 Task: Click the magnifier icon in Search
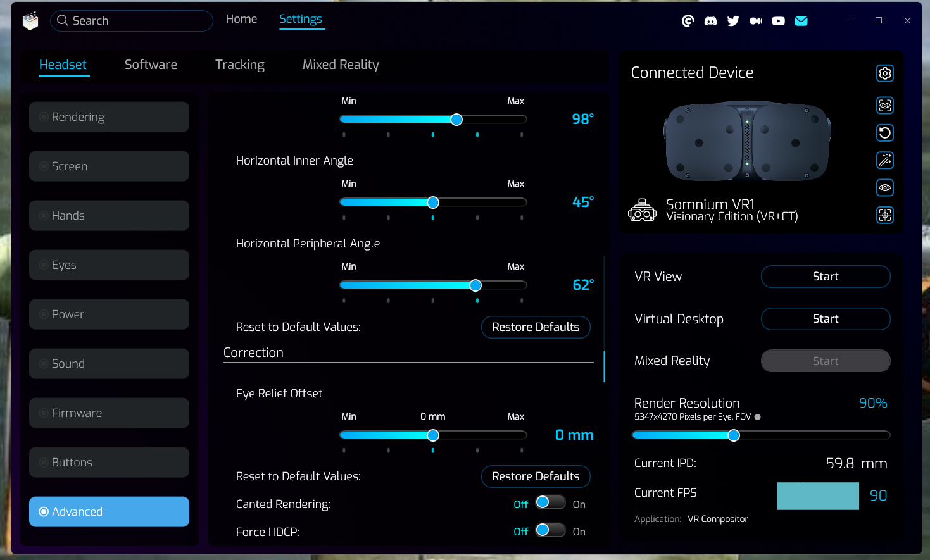coord(63,20)
